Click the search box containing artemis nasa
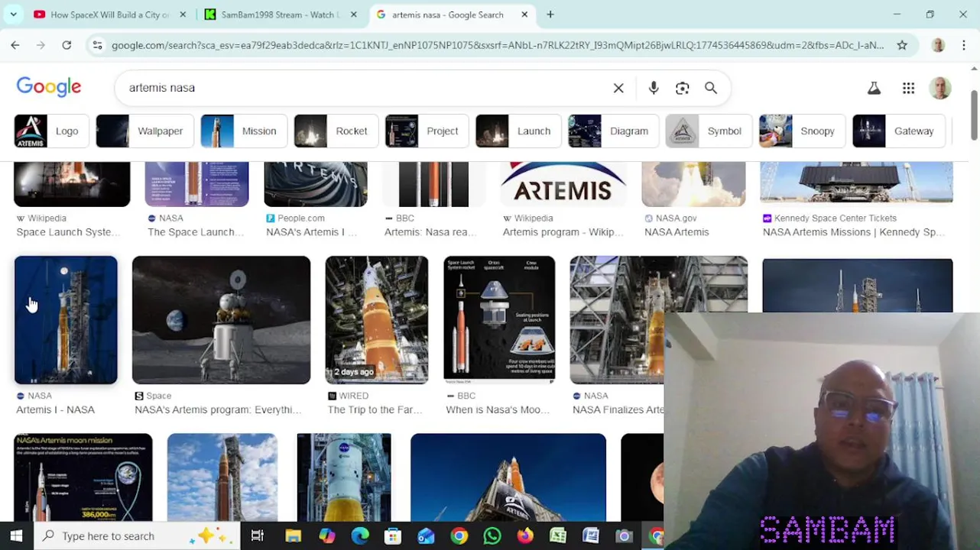Image resolution: width=980 pixels, height=550 pixels. (x=367, y=88)
